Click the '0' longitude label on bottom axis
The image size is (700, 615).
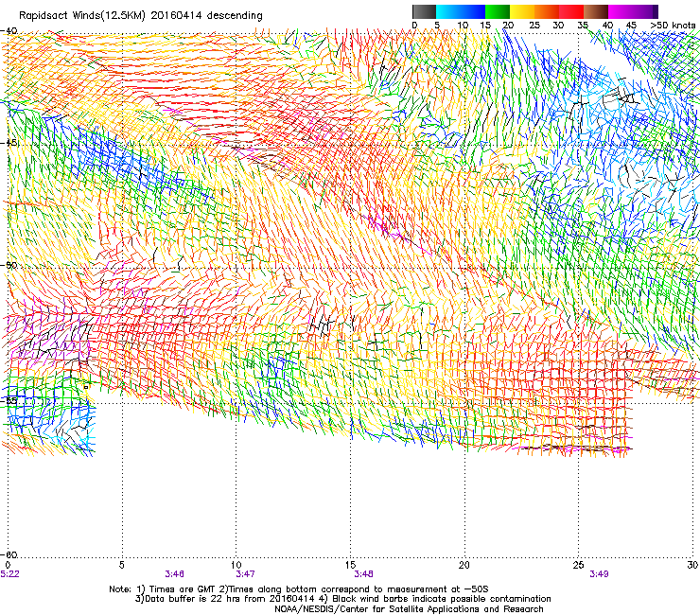pyautogui.click(x=8, y=565)
